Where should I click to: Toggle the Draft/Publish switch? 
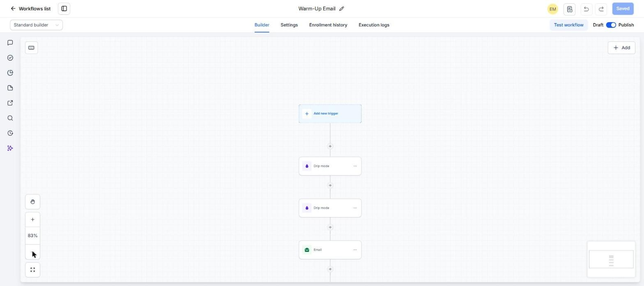[x=611, y=25]
